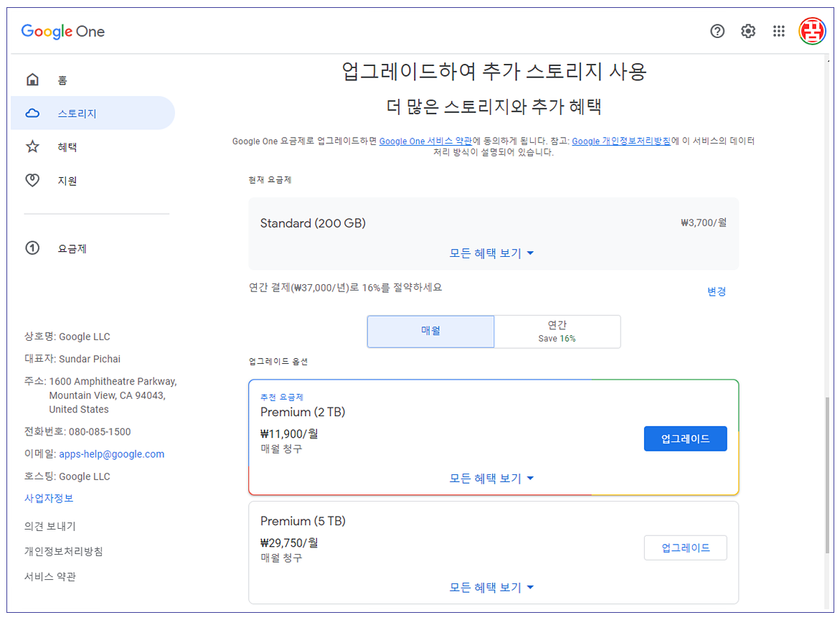Select 스토리지 in the sidebar

[92, 113]
